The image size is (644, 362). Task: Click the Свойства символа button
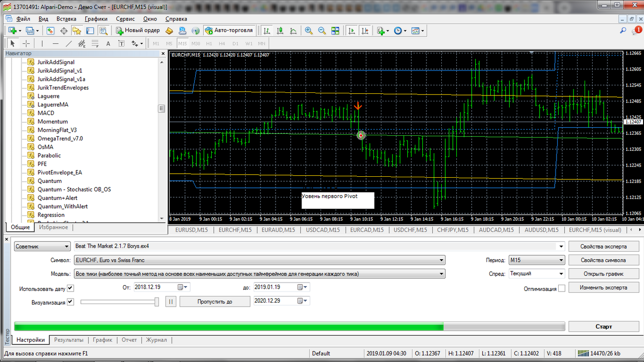604,260
